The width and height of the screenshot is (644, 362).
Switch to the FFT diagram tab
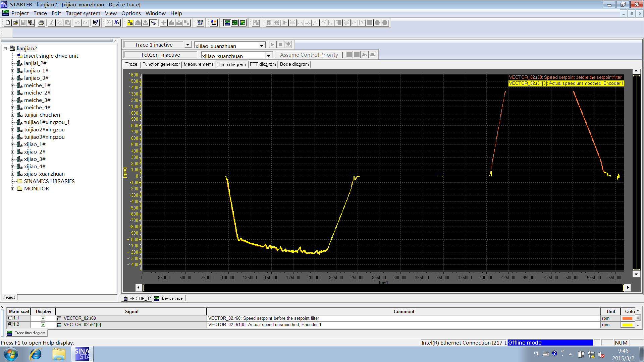coord(263,64)
